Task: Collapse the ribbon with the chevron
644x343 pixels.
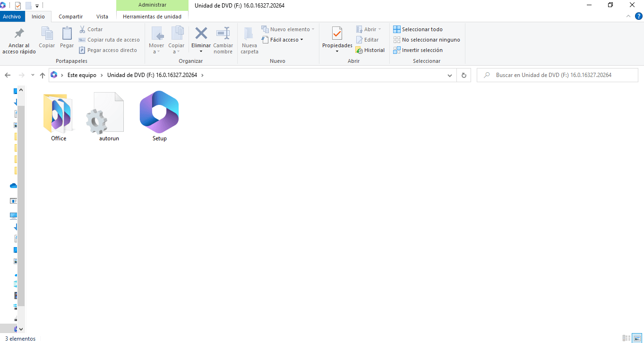Action: (x=628, y=16)
